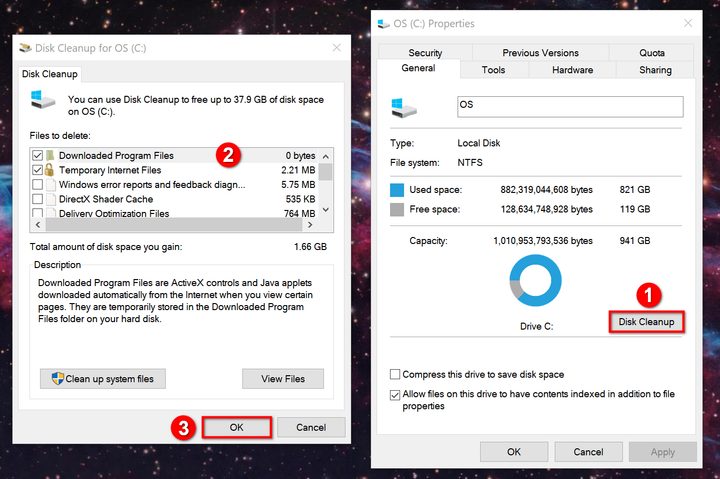Image resolution: width=720 pixels, height=479 pixels.
Task: Click the Downloaded Program Files folder icon
Action: [x=50, y=156]
